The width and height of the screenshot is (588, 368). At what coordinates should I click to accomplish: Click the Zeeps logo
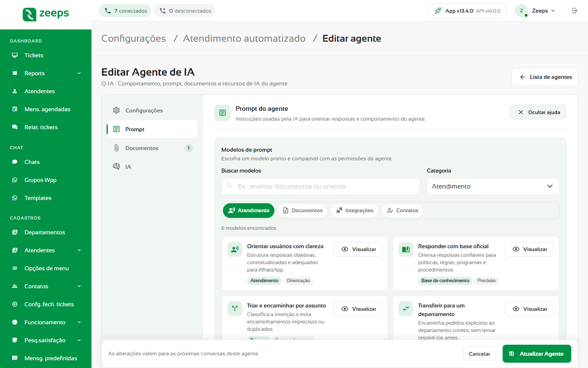point(46,14)
